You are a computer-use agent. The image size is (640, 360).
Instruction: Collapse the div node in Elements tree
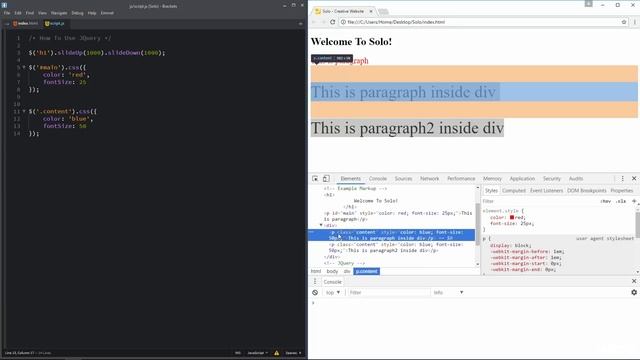point(321,225)
